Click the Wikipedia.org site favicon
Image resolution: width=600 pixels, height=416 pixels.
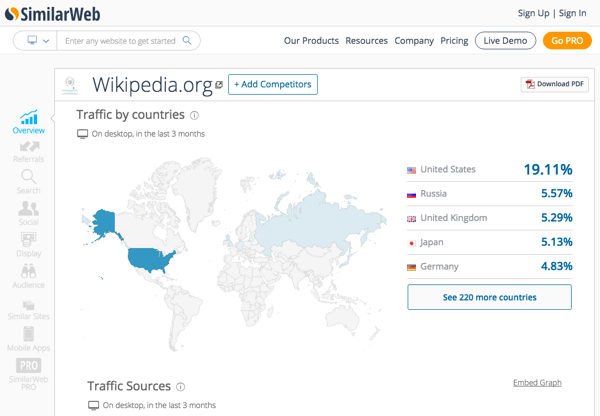tap(70, 85)
